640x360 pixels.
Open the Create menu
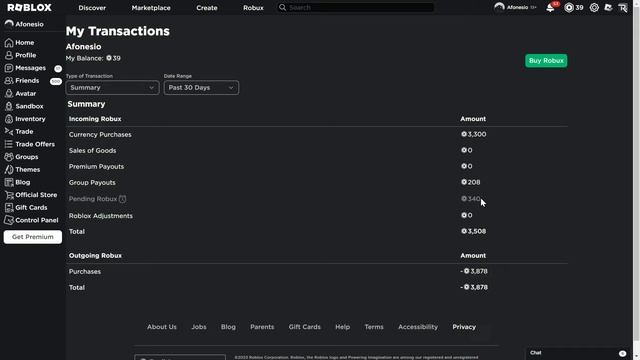[207, 8]
